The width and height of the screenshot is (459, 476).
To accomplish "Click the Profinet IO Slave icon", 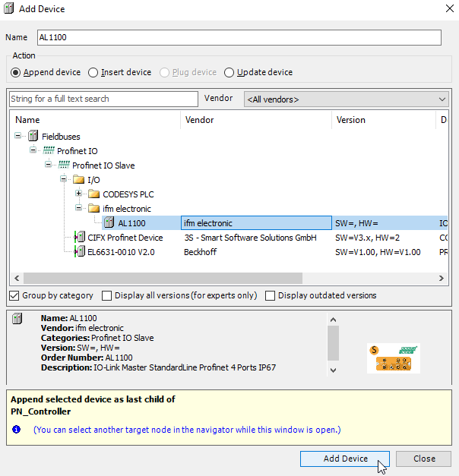I will tap(65, 165).
